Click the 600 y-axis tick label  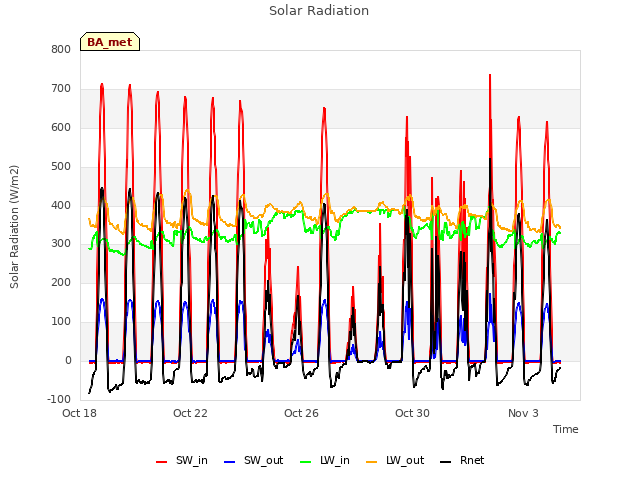point(61,128)
